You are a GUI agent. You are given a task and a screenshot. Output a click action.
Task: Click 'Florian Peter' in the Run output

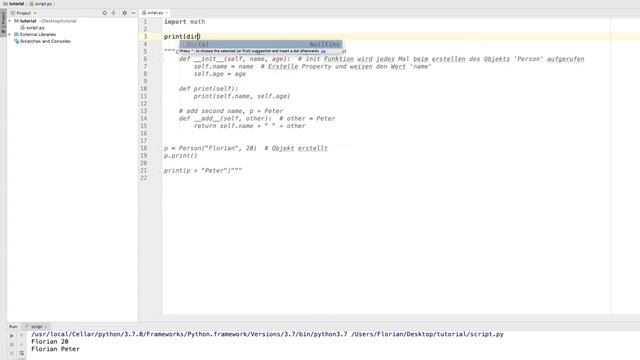point(56,349)
